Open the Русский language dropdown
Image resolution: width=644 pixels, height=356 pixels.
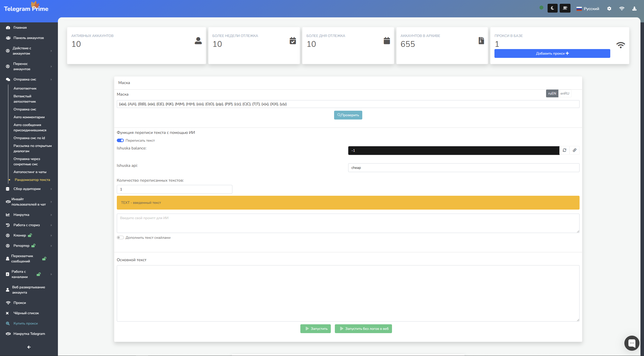[x=588, y=9]
